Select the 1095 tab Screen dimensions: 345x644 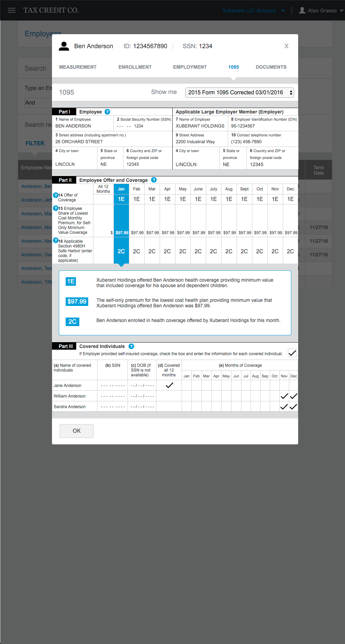coord(234,67)
